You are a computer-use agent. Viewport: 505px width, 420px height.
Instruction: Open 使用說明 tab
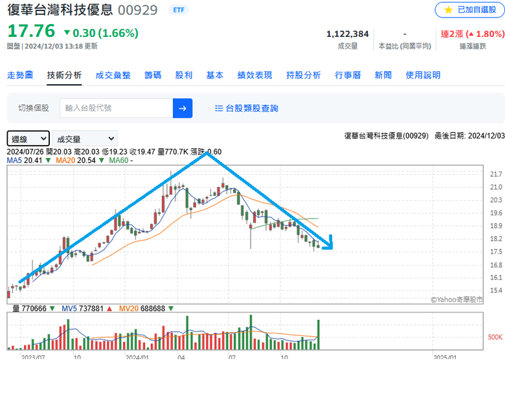click(423, 75)
